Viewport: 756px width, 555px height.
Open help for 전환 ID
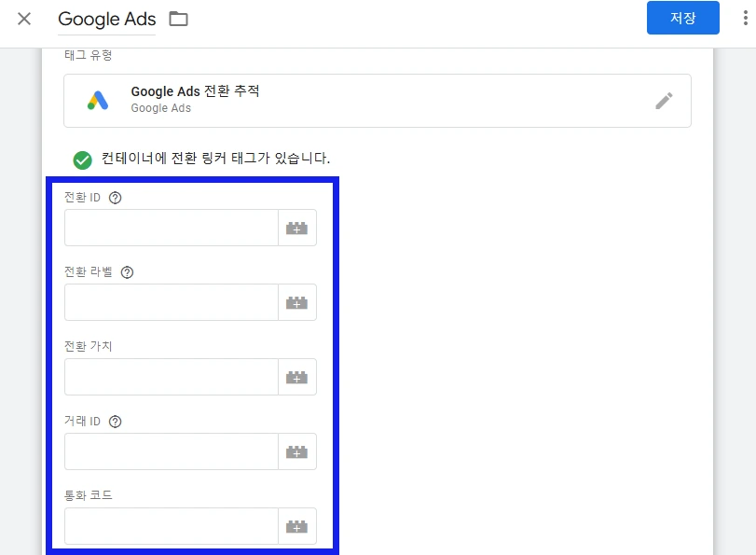(116, 198)
